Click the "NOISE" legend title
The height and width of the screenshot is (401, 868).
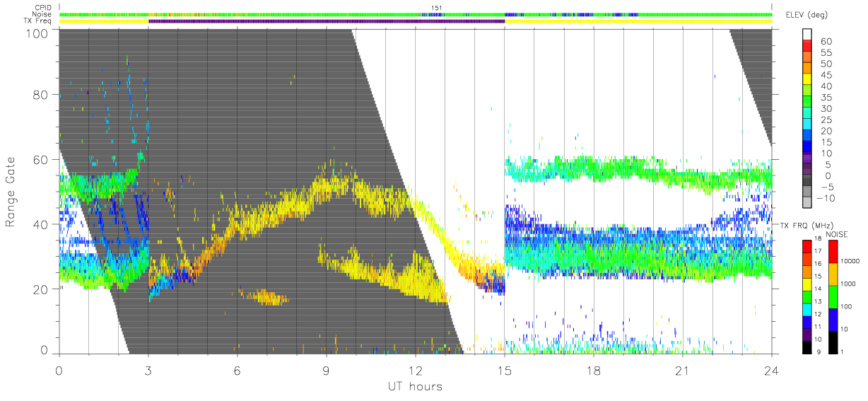tap(836, 233)
